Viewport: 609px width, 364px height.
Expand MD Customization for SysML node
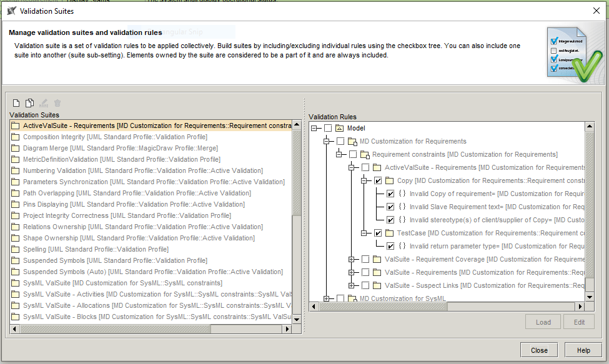pyautogui.click(x=327, y=298)
